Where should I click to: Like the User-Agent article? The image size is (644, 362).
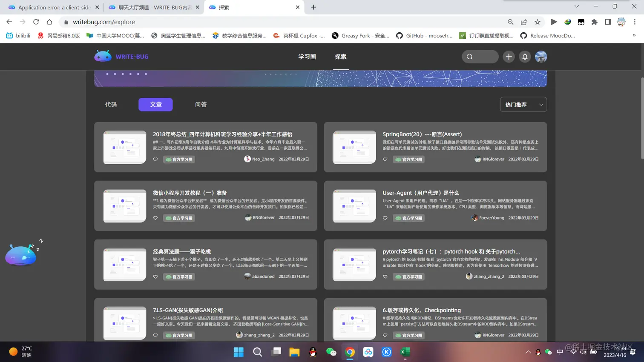click(x=385, y=218)
